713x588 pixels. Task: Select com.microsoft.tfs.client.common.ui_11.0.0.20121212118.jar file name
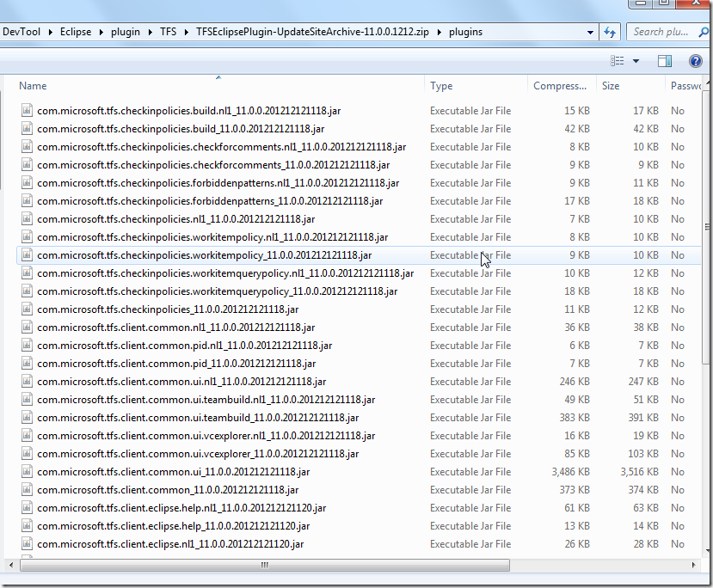coord(173,472)
